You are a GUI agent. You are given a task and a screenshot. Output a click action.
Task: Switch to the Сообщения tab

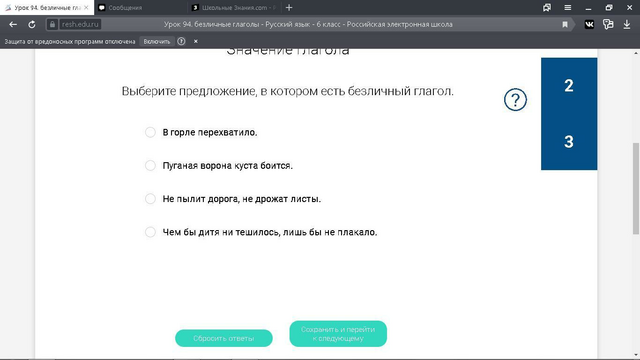(x=141, y=8)
